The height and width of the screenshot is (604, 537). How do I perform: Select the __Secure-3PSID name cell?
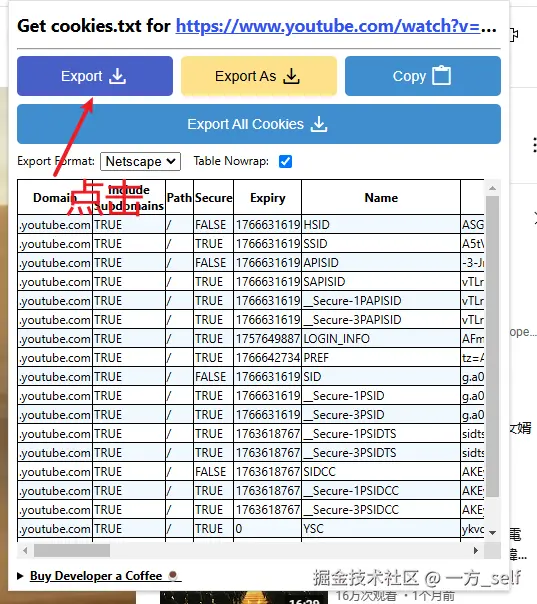381,415
